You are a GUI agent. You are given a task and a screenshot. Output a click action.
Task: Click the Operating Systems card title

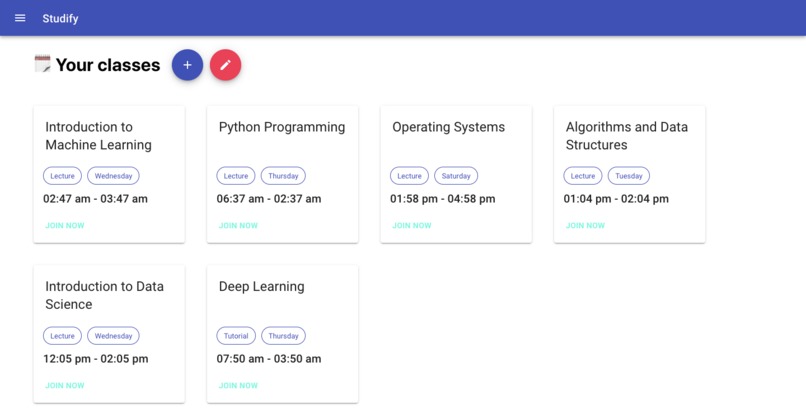click(448, 127)
